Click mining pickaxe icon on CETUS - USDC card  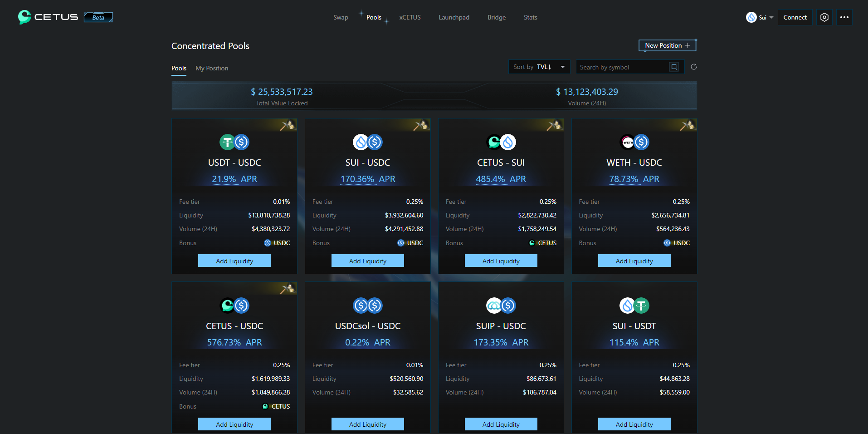point(287,289)
